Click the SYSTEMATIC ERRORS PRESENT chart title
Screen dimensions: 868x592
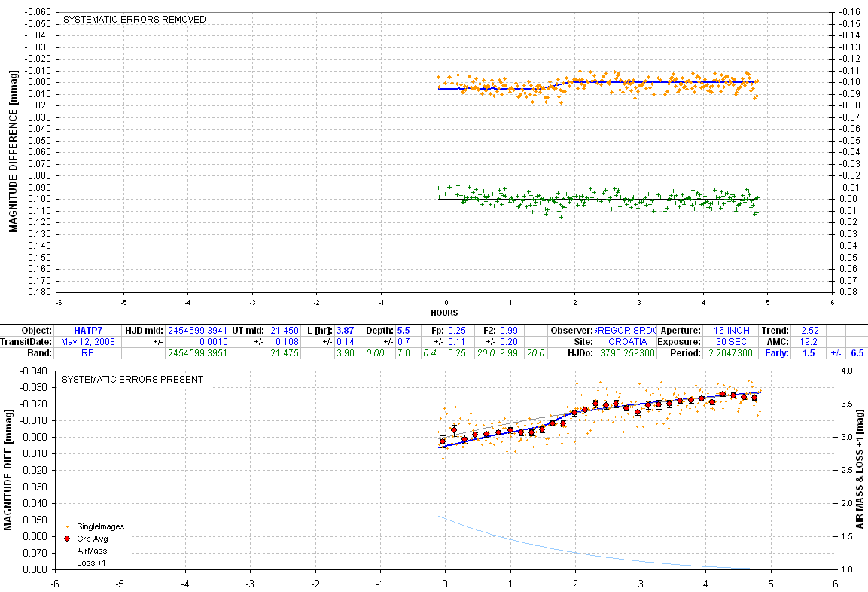pos(132,380)
